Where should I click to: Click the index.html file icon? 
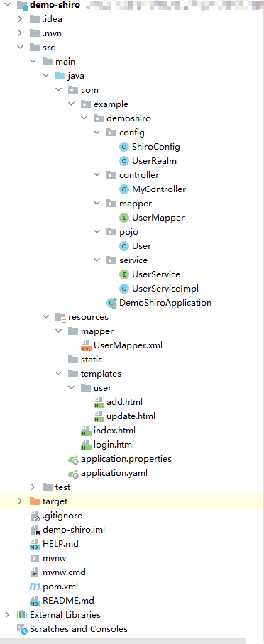(86, 431)
